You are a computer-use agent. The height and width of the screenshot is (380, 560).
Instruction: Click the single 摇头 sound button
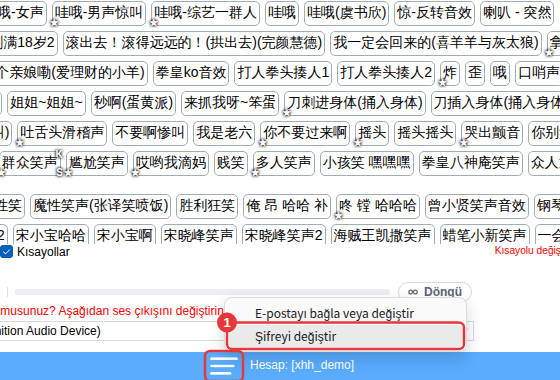point(372,133)
